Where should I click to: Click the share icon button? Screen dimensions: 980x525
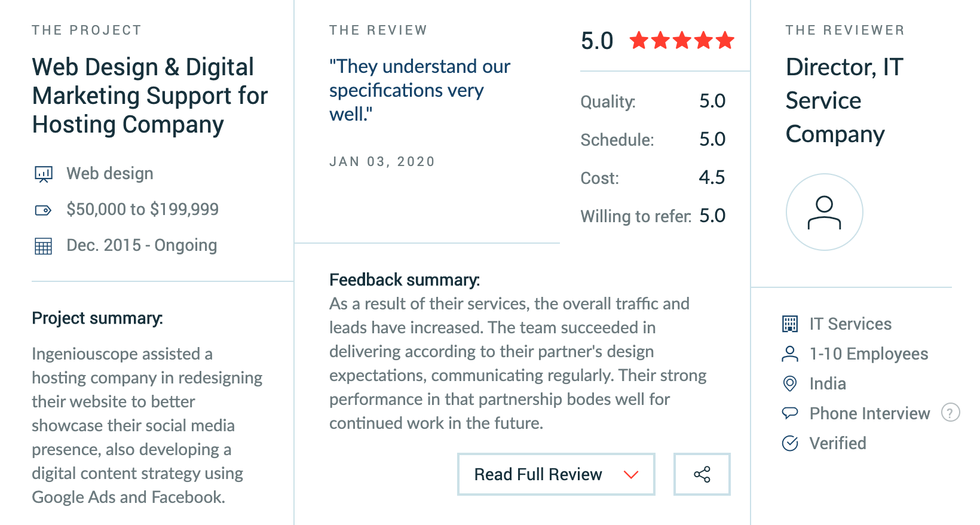702,474
